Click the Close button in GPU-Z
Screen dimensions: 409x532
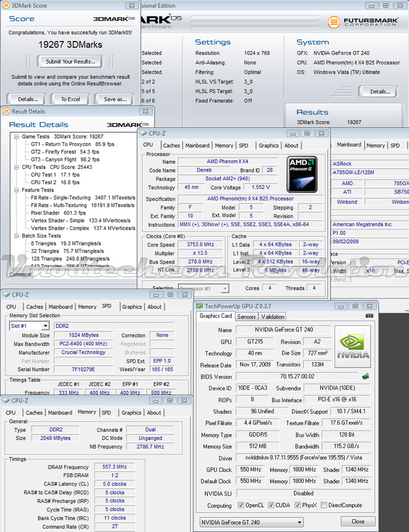coord(358,521)
